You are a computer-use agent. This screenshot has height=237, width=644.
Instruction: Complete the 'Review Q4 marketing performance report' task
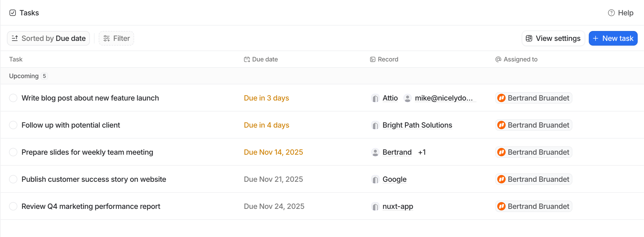(x=13, y=206)
